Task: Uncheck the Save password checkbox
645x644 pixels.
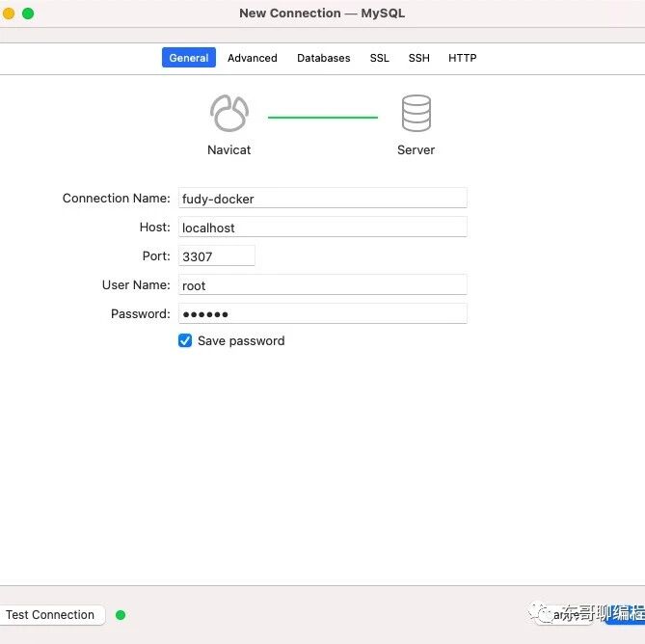Action: (x=185, y=340)
